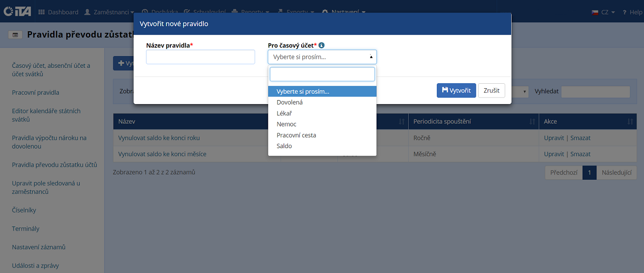
Task: Click sort arrows in Periodicita spouštění column
Action: pyautogui.click(x=532, y=121)
